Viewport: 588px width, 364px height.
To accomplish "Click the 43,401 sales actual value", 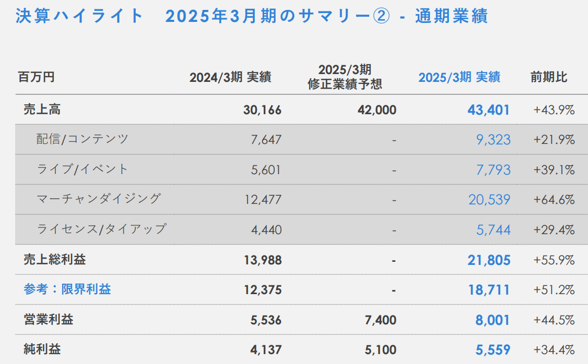I will point(489,110).
